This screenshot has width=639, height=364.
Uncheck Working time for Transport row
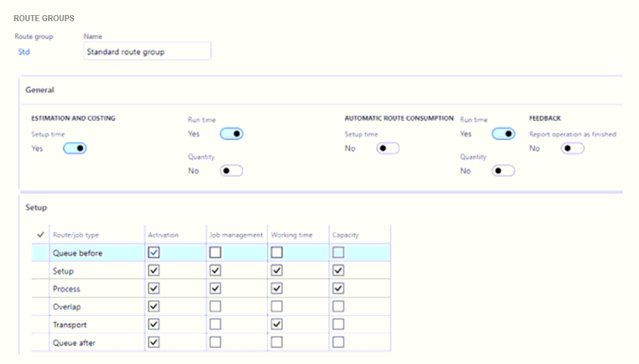pyautogui.click(x=277, y=325)
